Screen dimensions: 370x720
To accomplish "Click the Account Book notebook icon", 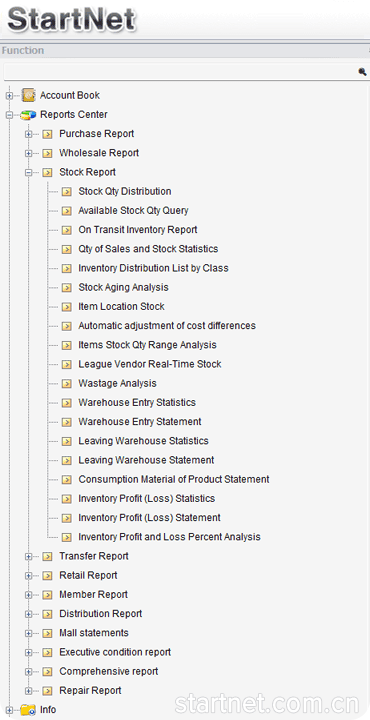I will click(28, 96).
